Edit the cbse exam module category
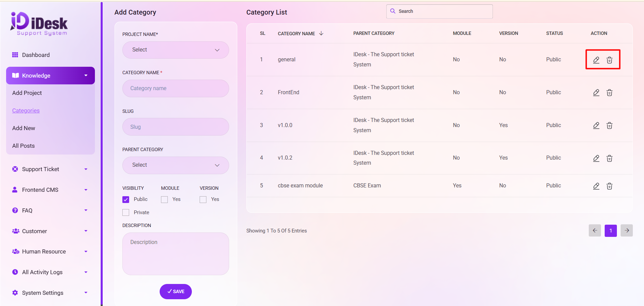Image resolution: width=644 pixels, height=306 pixels. pos(596,186)
